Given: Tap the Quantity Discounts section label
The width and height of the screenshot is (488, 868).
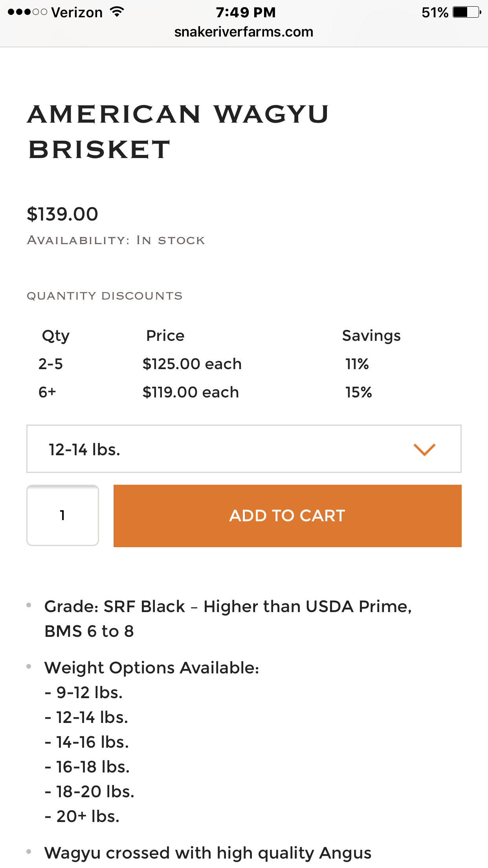Looking at the screenshot, I should coord(105,296).
